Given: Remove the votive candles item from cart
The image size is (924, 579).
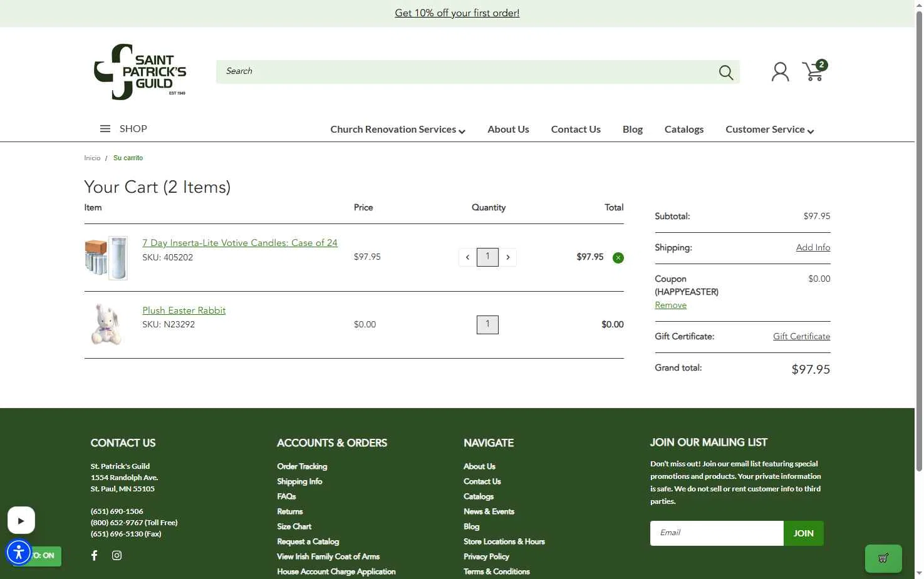Looking at the screenshot, I should (x=618, y=258).
